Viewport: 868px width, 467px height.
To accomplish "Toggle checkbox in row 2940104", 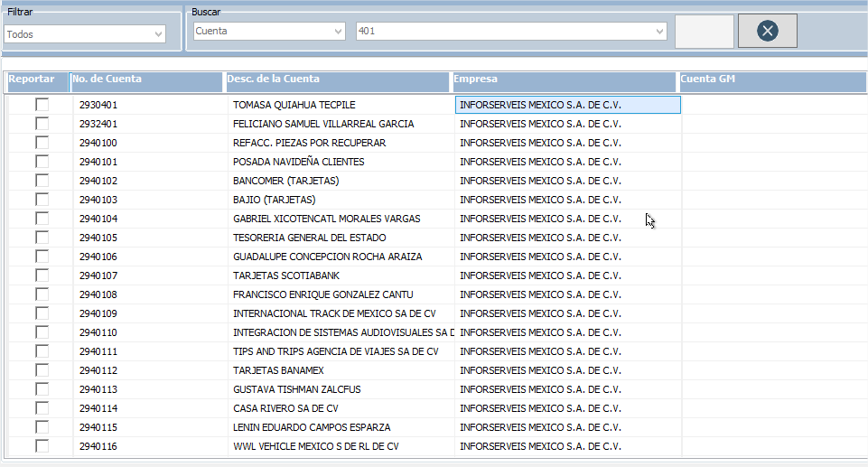I will click(42, 219).
